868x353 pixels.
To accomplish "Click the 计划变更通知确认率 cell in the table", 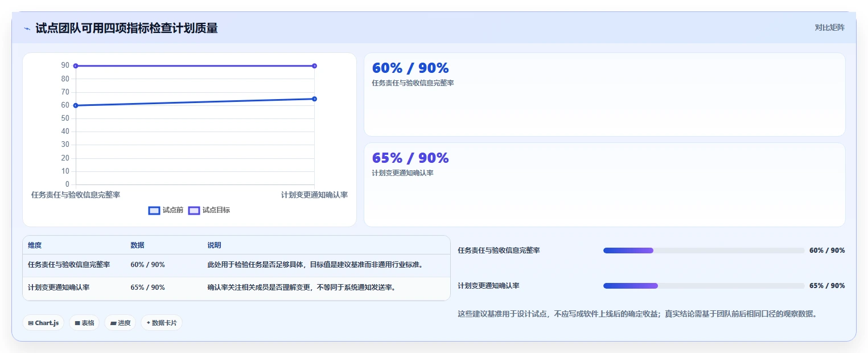I will click(59, 288).
